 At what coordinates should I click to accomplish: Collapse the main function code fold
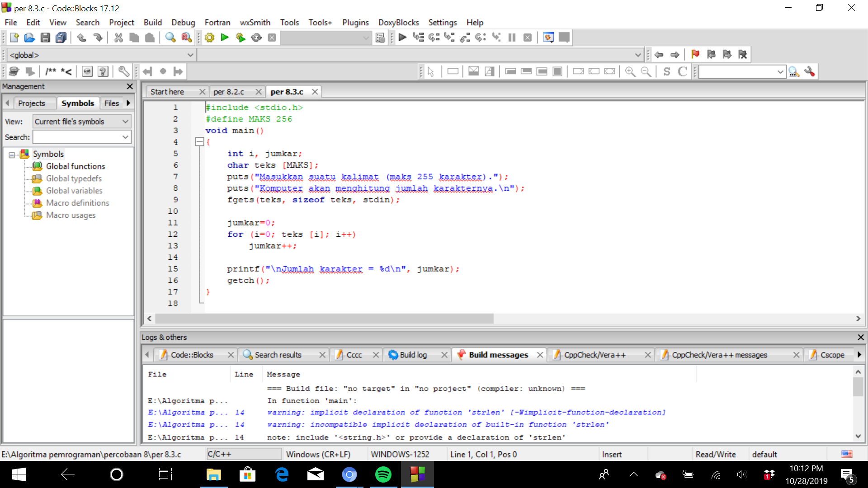(x=199, y=142)
